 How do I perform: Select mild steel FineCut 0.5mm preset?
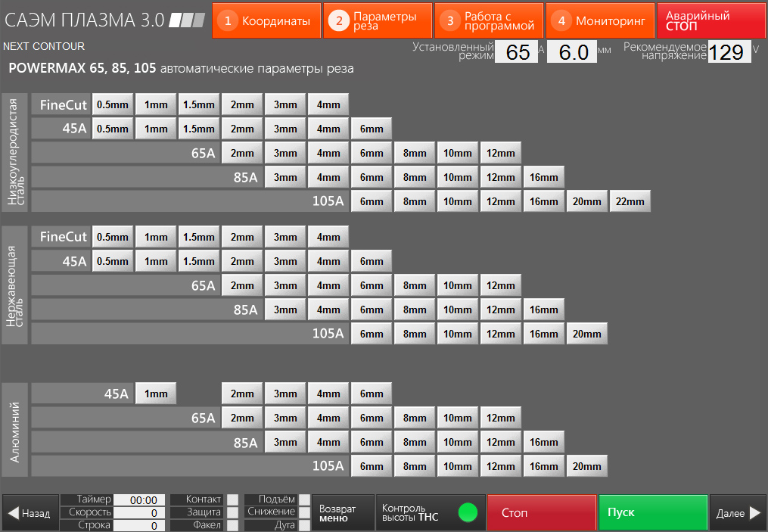coord(113,104)
